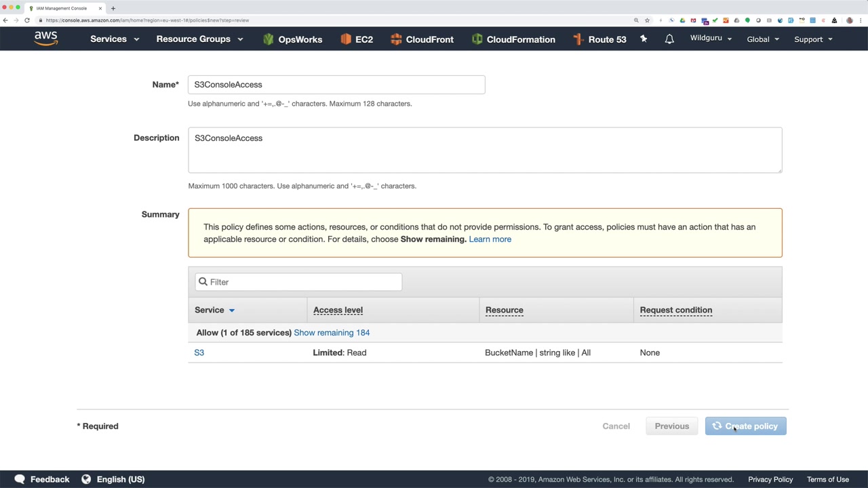Click the Feedback speech bubble icon
This screenshot has width=868, height=488.
coord(20,479)
